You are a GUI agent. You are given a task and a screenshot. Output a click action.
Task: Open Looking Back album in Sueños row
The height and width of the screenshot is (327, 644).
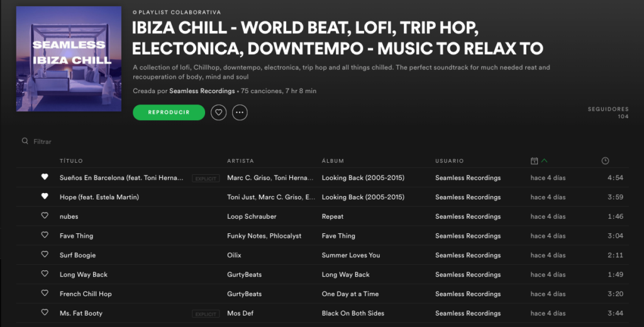[363, 178]
